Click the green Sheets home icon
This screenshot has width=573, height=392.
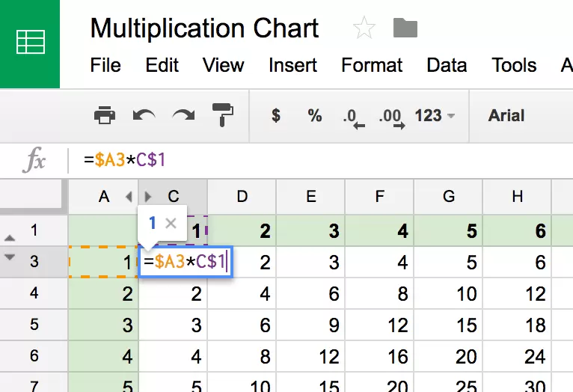pos(31,43)
